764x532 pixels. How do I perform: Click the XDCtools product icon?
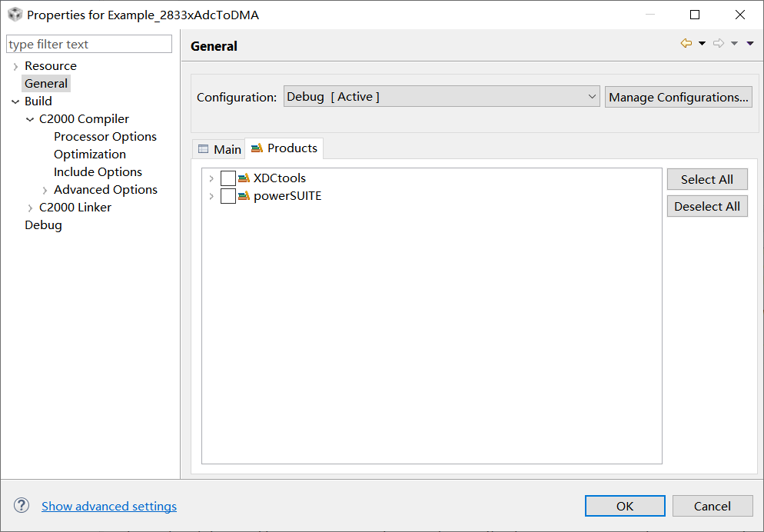244,178
